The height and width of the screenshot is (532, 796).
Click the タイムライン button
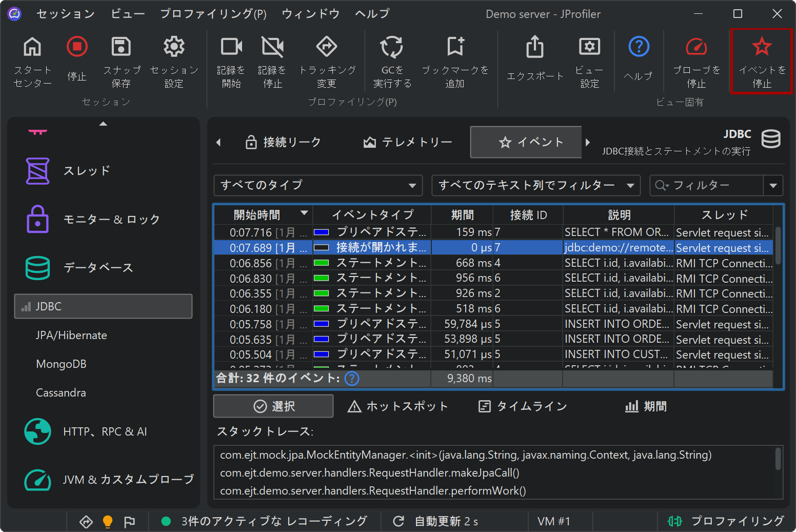[523, 406]
